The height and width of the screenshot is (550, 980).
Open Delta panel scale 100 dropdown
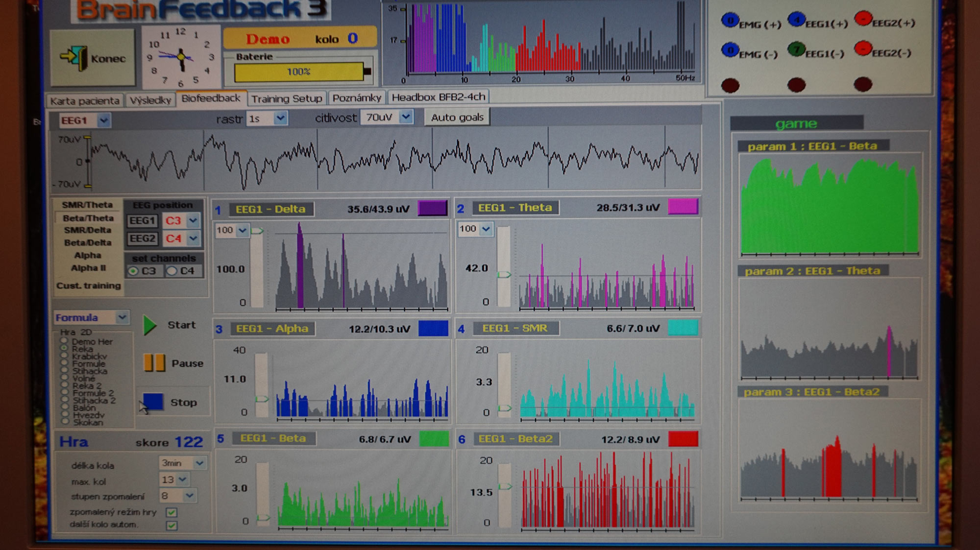pyautogui.click(x=243, y=230)
